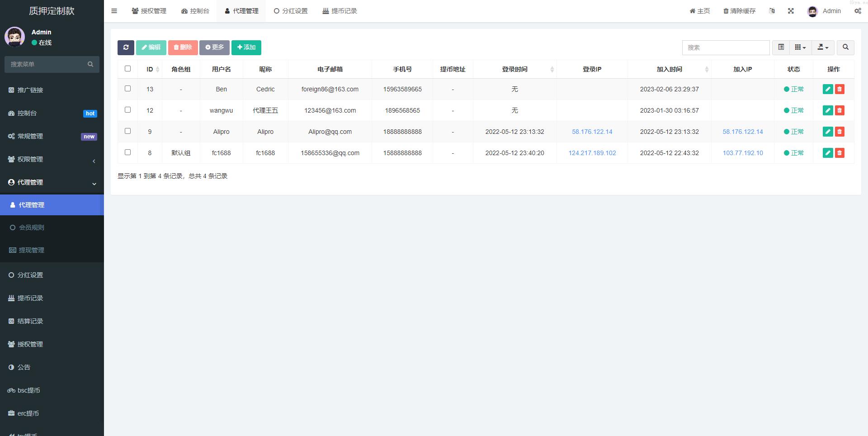Open 结算记录 in the sidebar
Image resolution: width=868 pixels, height=436 pixels.
click(x=30, y=321)
